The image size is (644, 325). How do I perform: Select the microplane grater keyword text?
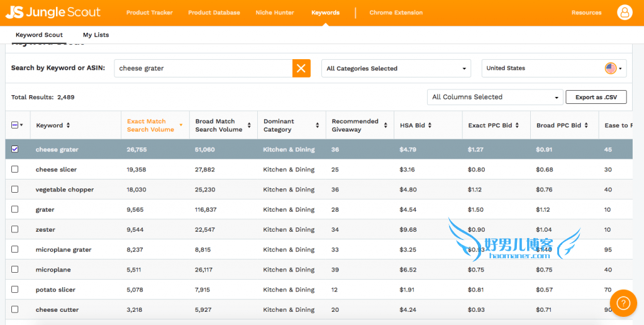pos(64,249)
